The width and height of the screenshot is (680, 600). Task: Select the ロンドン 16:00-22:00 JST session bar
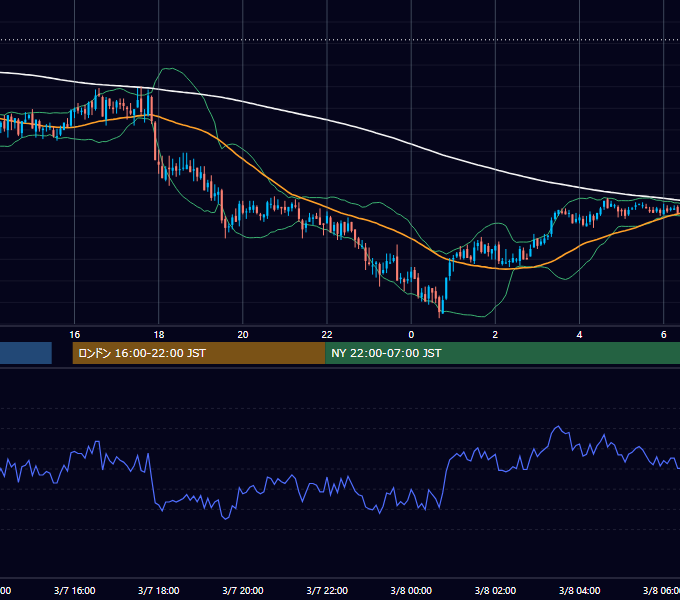click(x=199, y=353)
